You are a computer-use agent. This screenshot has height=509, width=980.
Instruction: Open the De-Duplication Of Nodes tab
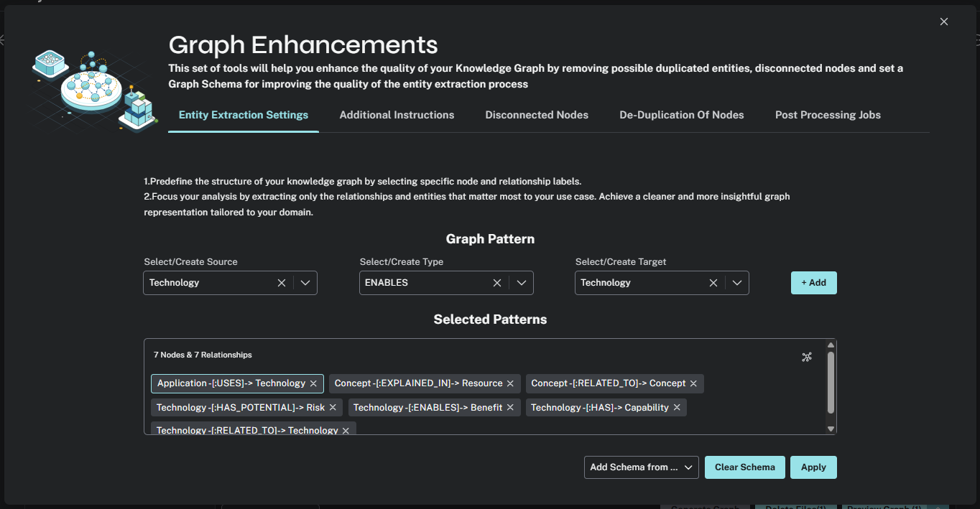[x=681, y=114]
